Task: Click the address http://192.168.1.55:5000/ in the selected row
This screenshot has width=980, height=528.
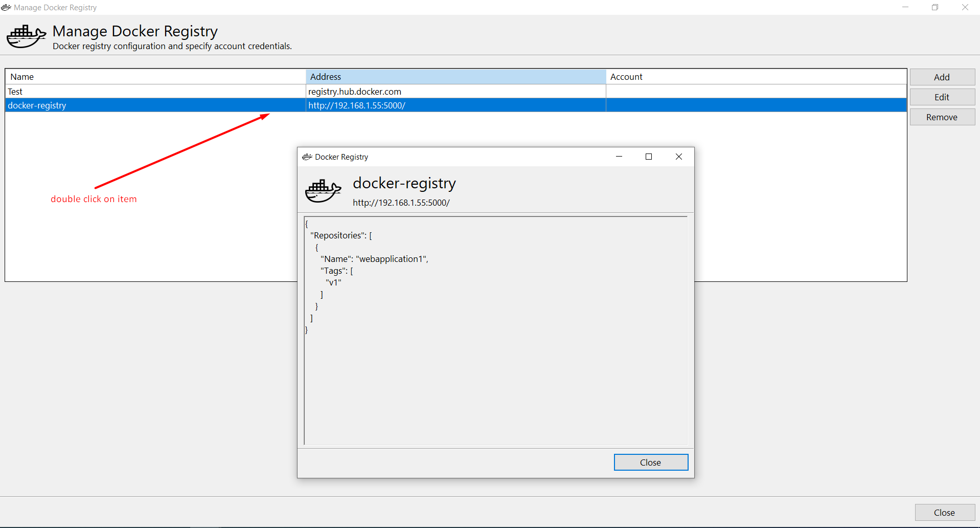Action: pos(357,105)
